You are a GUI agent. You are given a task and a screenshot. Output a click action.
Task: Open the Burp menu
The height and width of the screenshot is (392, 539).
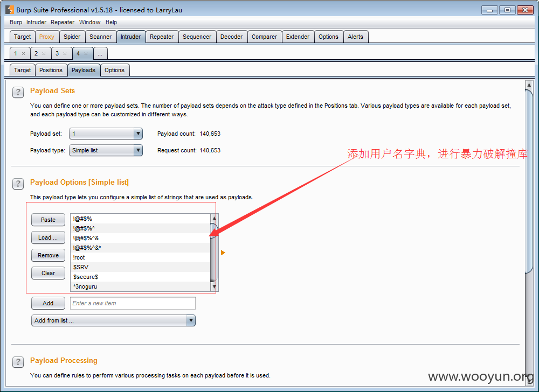coord(16,22)
